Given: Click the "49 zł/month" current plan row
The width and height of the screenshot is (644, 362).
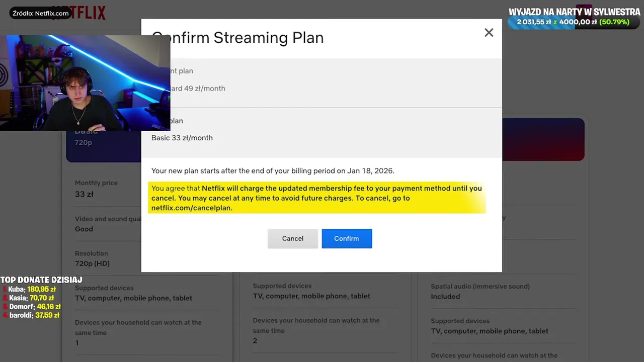Looking at the screenshot, I should 197,88.
